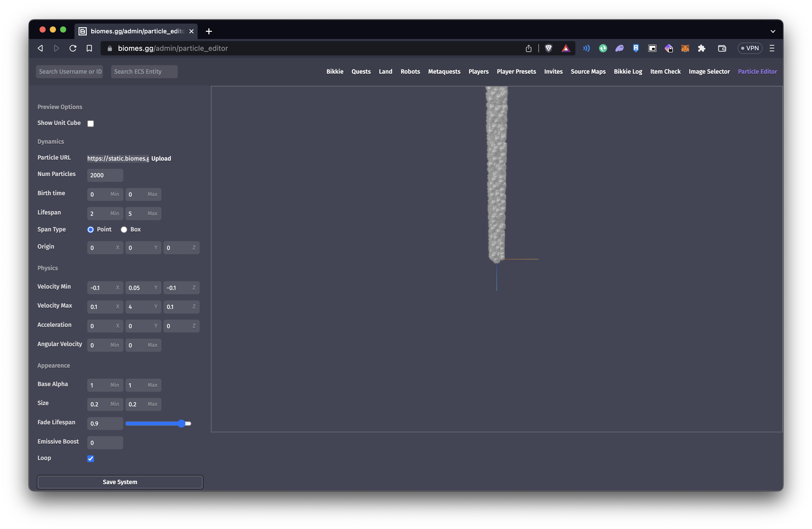Disable the Loop checkbox

[x=90, y=459]
